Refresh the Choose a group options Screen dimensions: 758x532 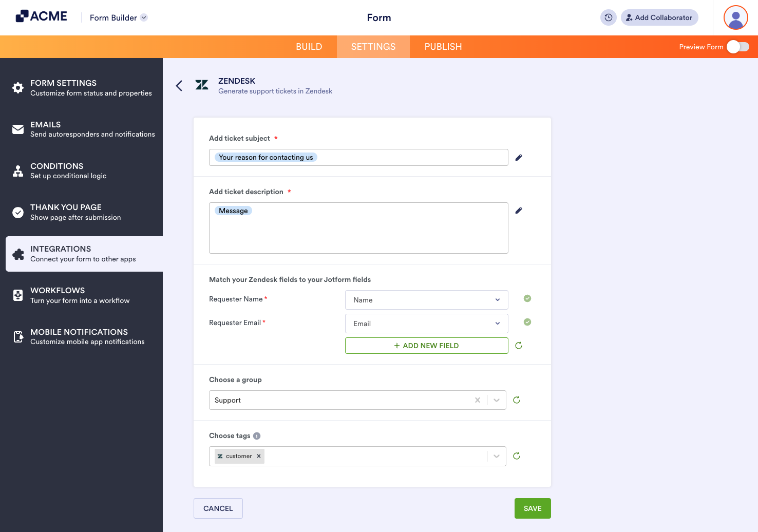(x=517, y=400)
